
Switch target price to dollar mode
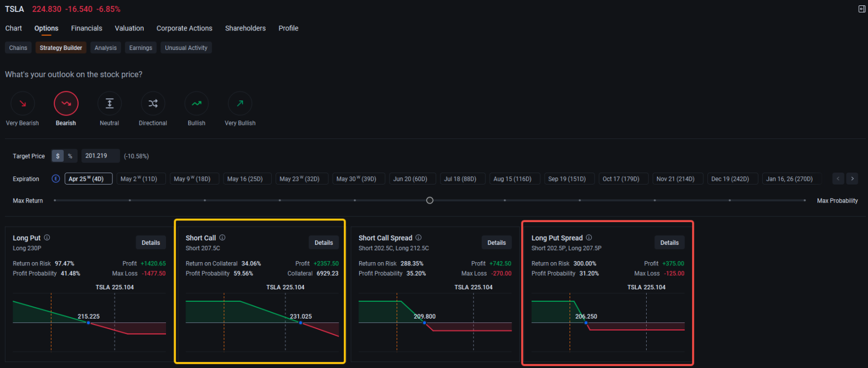point(58,156)
